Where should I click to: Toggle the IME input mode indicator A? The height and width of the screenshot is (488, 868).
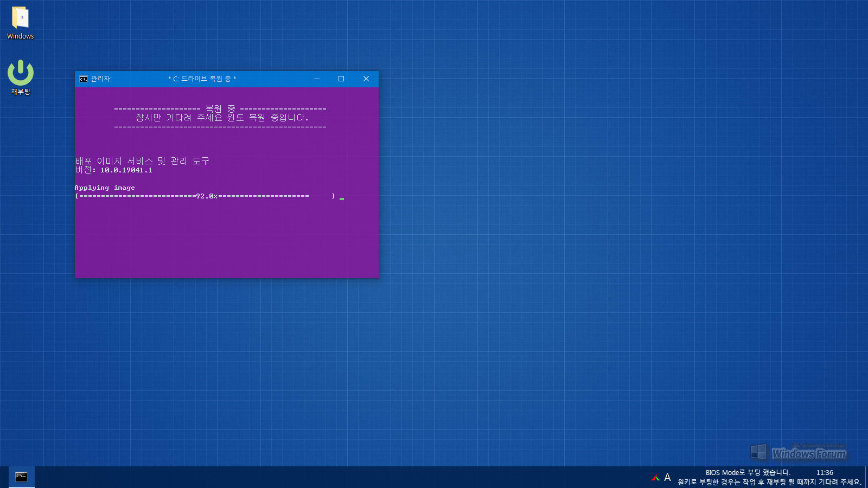[667, 478]
